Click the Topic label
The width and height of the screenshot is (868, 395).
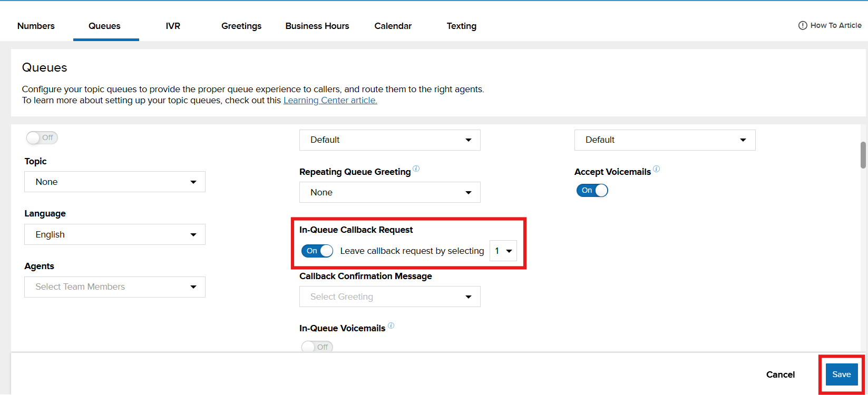tap(36, 161)
